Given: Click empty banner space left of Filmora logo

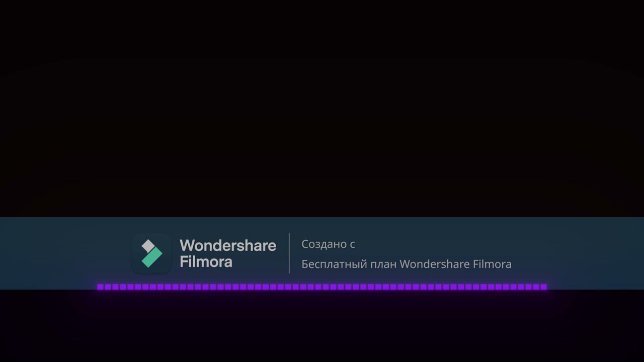Looking at the screenshot, I should (x=65, y=251).
